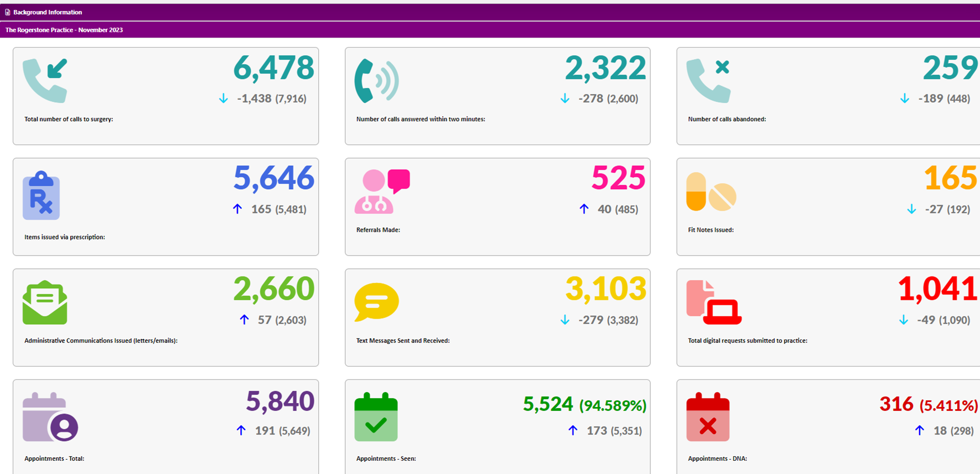
Task: Click the 5,524 (94.589%) seen value
Action: (x=584, y=404)
